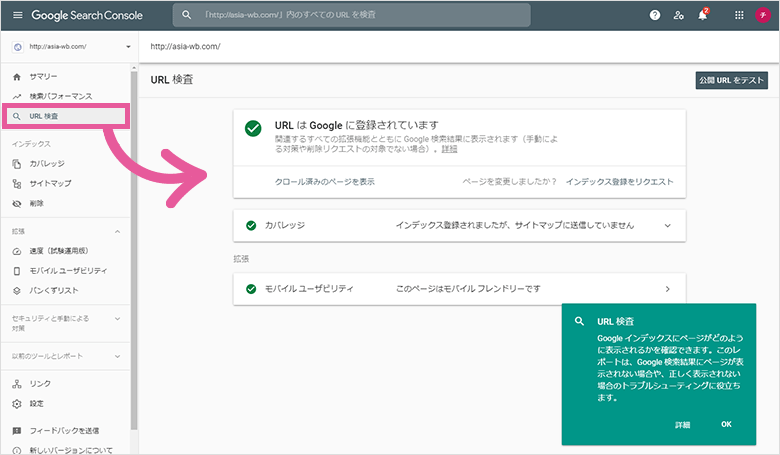
Task: Open モバイル ユーザビリティ in sidebar
Action: click(68, 271)
